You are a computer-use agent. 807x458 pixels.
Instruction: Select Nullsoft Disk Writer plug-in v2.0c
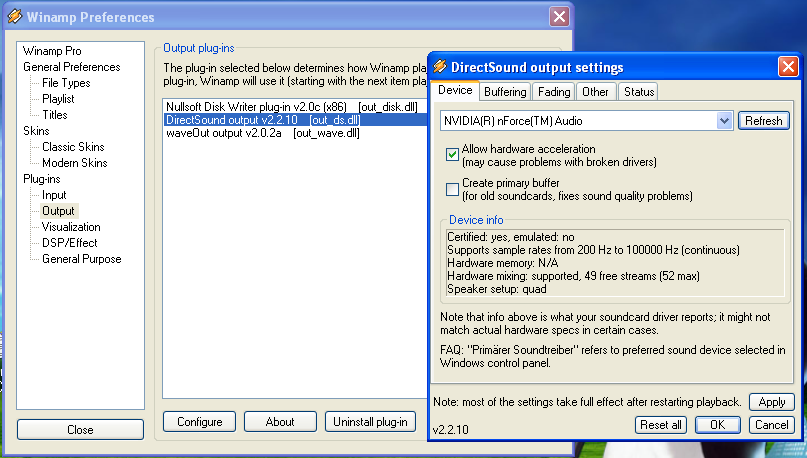point(295,107)
